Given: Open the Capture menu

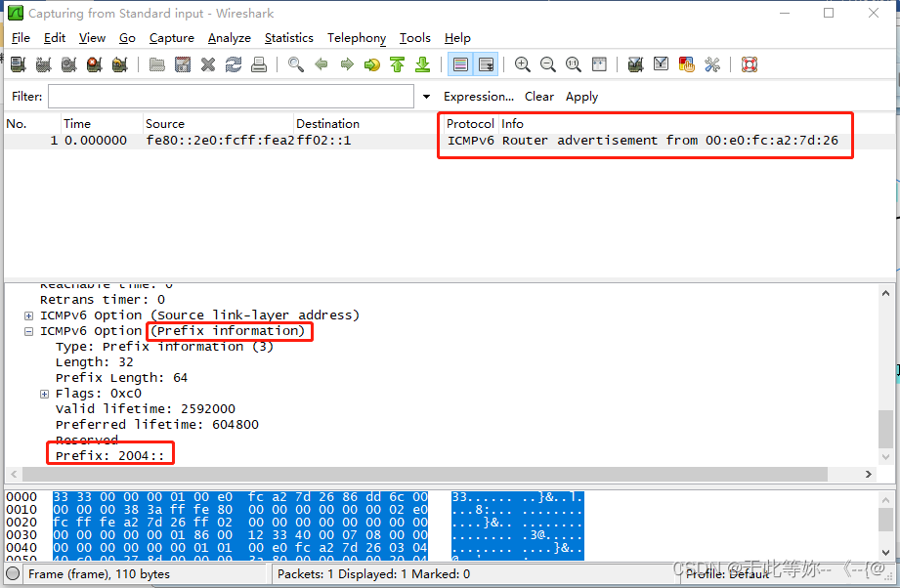Looking at the screenshot, I should [172, 38].
